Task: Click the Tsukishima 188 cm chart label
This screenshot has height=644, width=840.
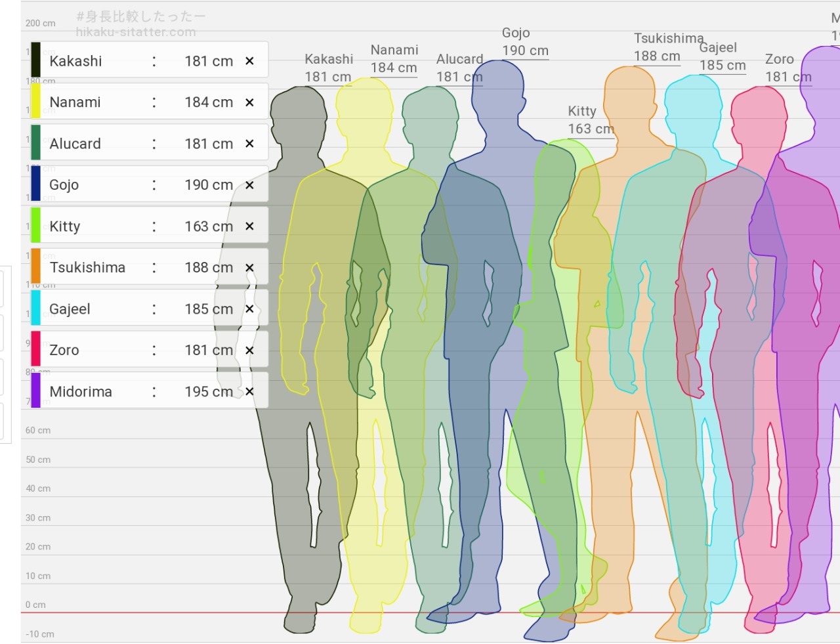Action: click(669, 47)
